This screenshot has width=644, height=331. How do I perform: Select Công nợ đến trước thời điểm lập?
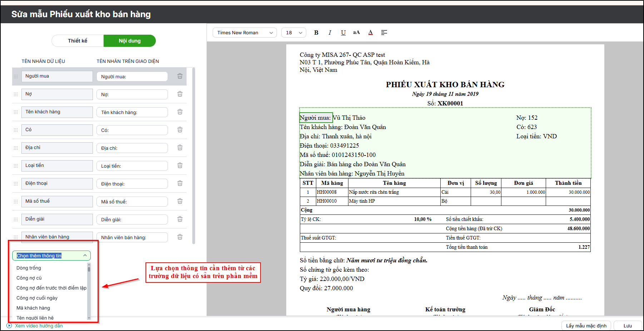(x=51, y=288)
